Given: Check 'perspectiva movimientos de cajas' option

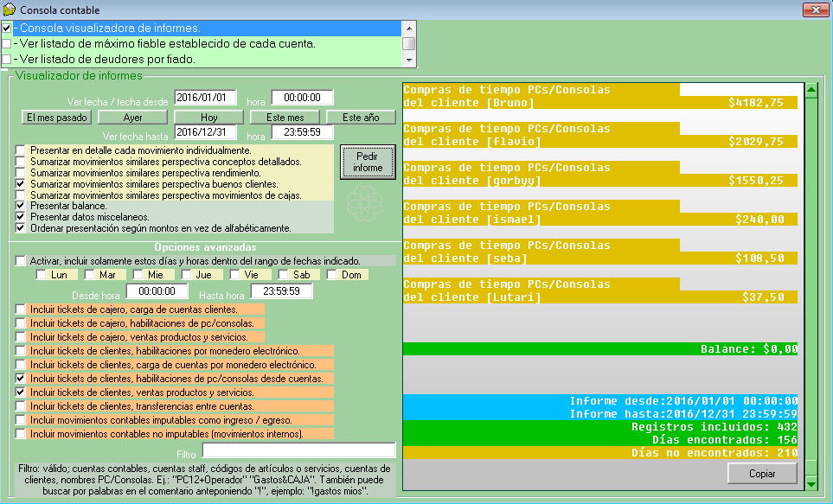Looking at the screenshot, I should (x=20, y=195).
